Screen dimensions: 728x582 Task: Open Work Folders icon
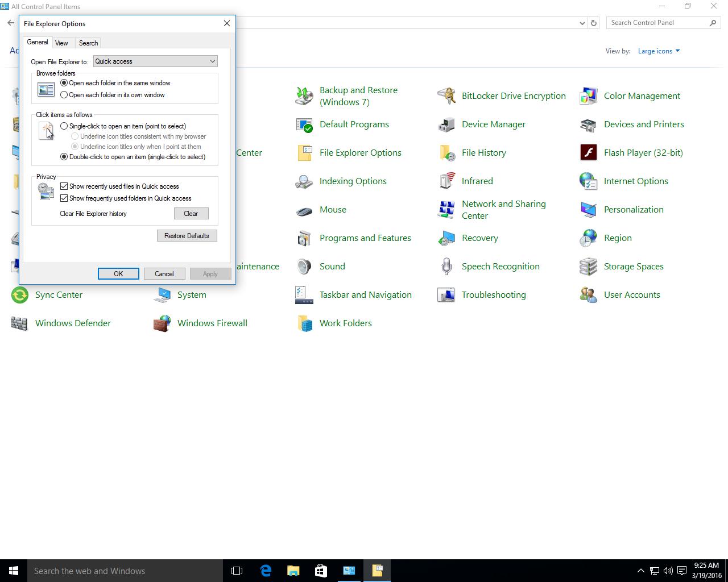(x=304, y=323)
